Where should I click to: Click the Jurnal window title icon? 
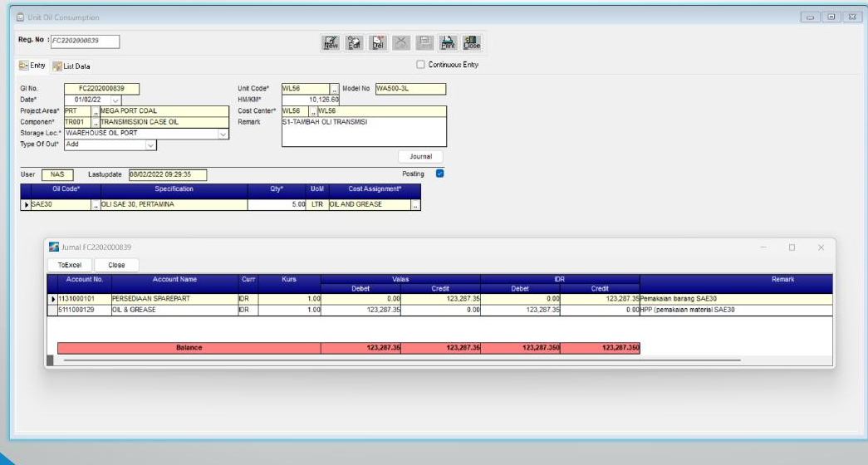(x=54, y=247)
